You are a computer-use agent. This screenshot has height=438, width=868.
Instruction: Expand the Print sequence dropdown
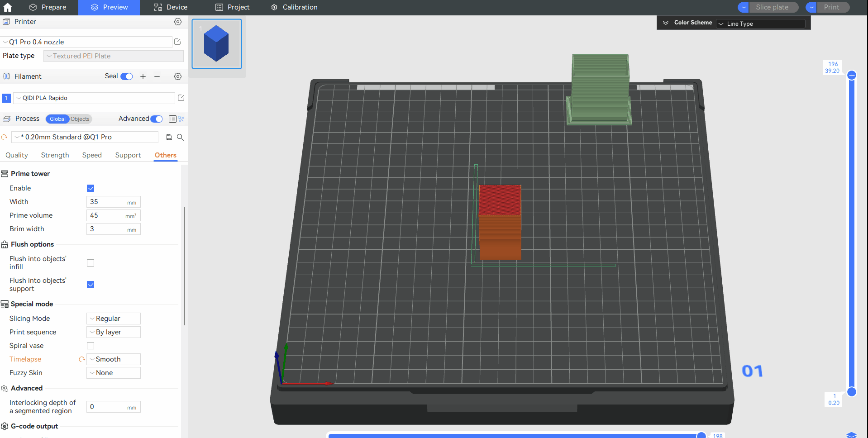114,332
